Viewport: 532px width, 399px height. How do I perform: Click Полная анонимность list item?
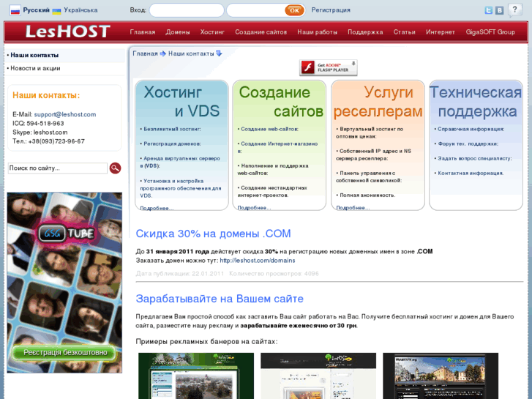pos(367,195)
